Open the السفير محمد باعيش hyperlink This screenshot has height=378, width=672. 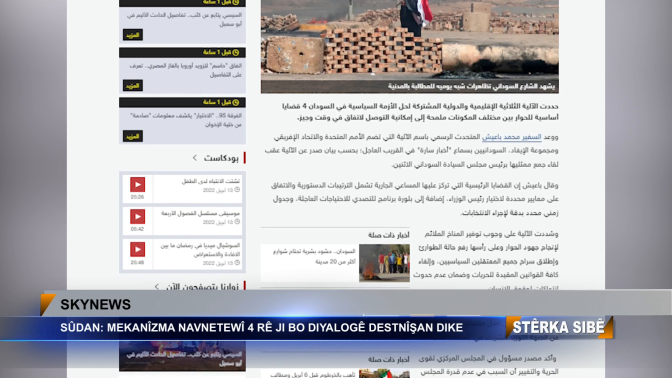pos(512,137)
